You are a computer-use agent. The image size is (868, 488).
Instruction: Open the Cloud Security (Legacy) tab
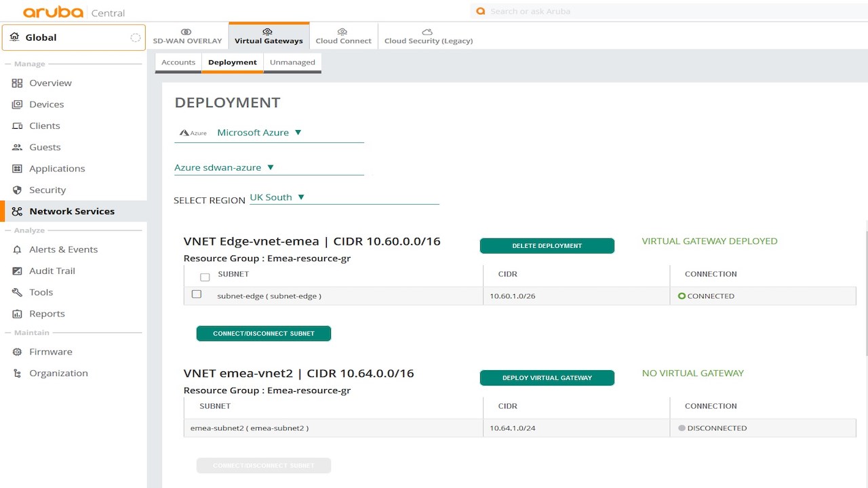[429, 35]
